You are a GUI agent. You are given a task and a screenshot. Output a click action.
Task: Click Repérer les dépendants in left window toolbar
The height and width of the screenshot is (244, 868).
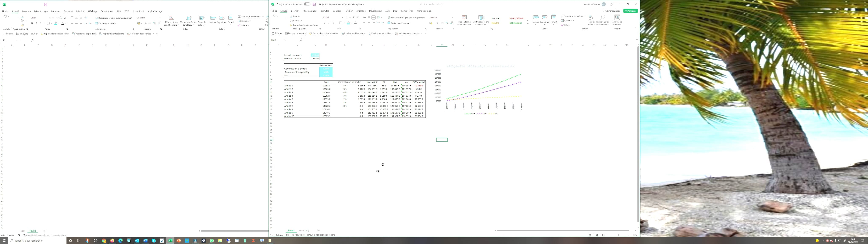(84, 34)
